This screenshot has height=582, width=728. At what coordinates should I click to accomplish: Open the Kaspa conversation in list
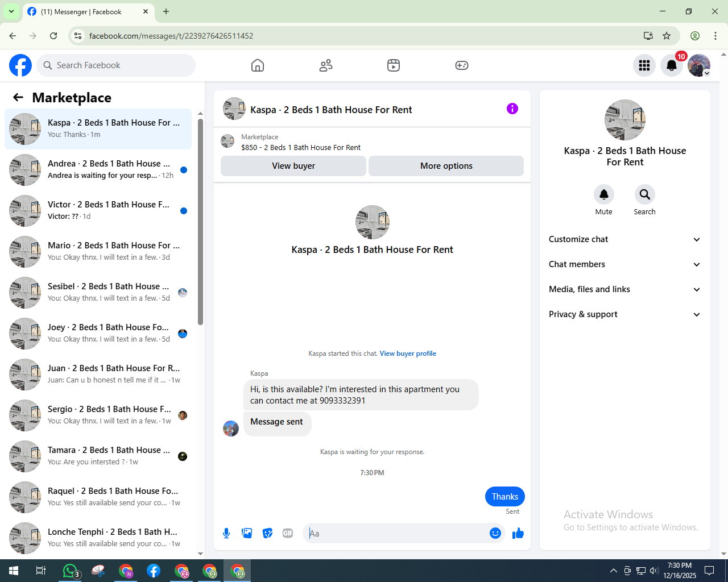point(98,129)
